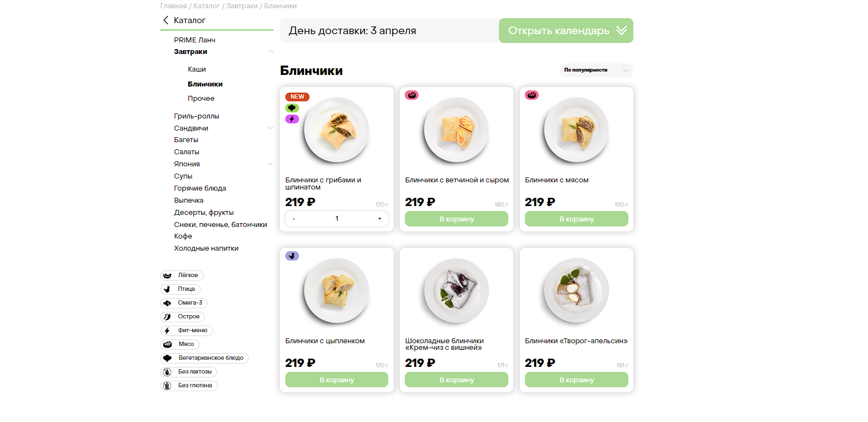Click the red meat badge on ham blinchiki

411,95
